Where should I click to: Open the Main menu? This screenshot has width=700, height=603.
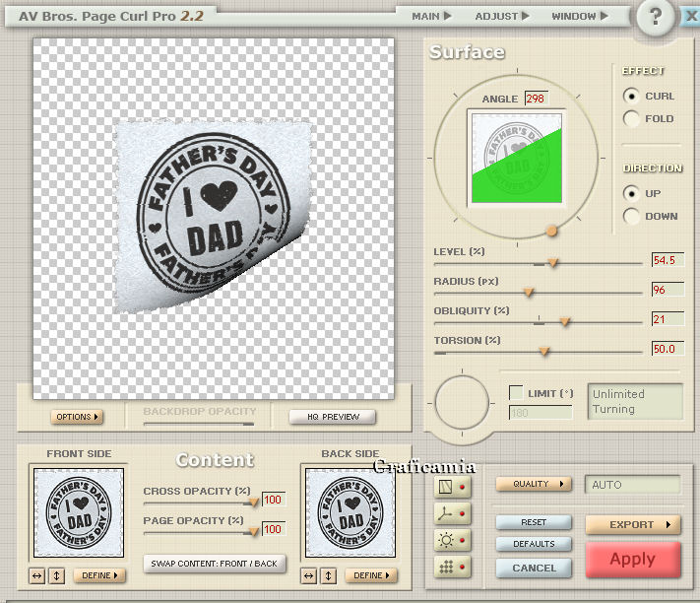click(431, 16)
